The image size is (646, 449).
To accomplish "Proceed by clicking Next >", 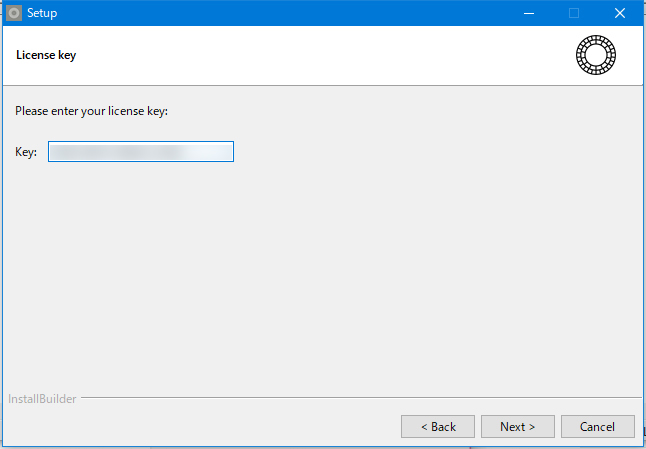I will coord(518,427).
